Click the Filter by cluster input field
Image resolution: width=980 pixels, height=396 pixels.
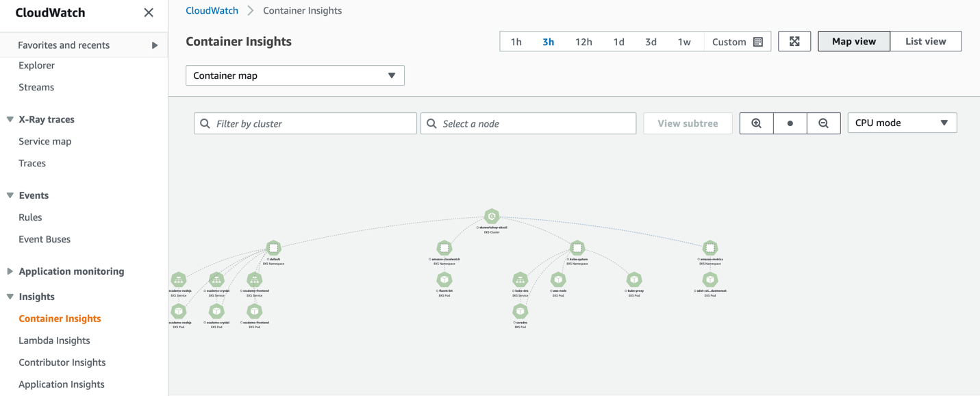point(305,123)
